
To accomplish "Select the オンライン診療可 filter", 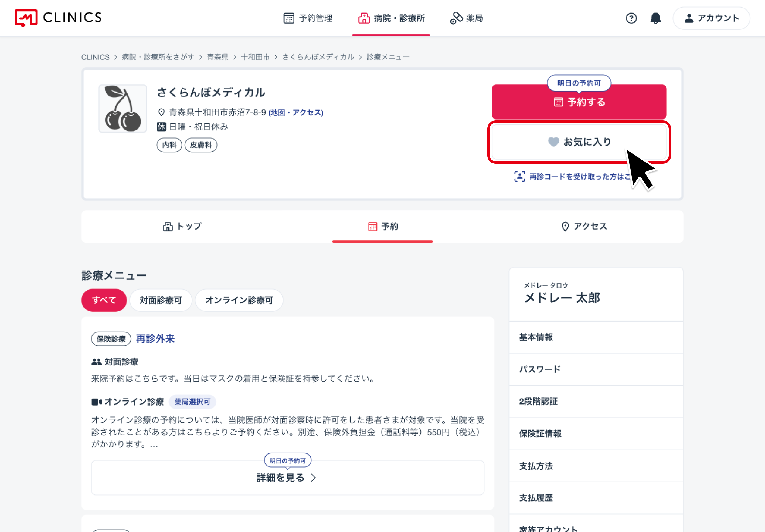I will click(239, 300).
